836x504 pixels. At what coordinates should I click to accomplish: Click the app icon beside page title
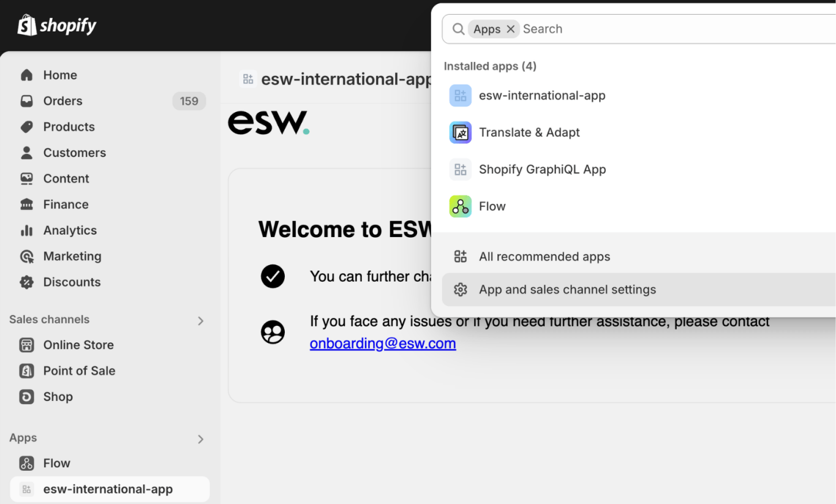coord(248,79)
